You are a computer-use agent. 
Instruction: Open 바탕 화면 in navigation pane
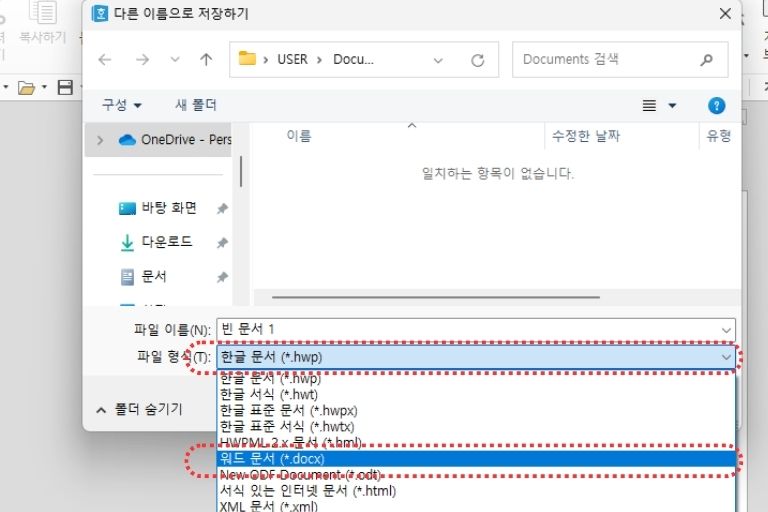(x=169, y=208)
